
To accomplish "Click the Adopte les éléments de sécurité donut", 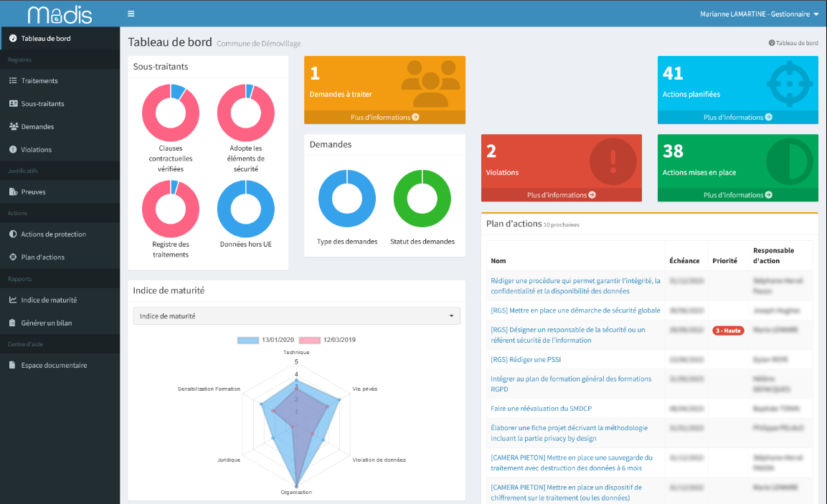I will 246,113.
